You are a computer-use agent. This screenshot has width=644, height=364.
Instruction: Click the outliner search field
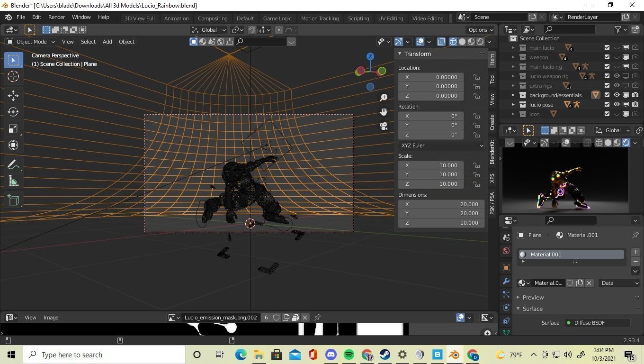pyautogui.click(x=569, y=29)
